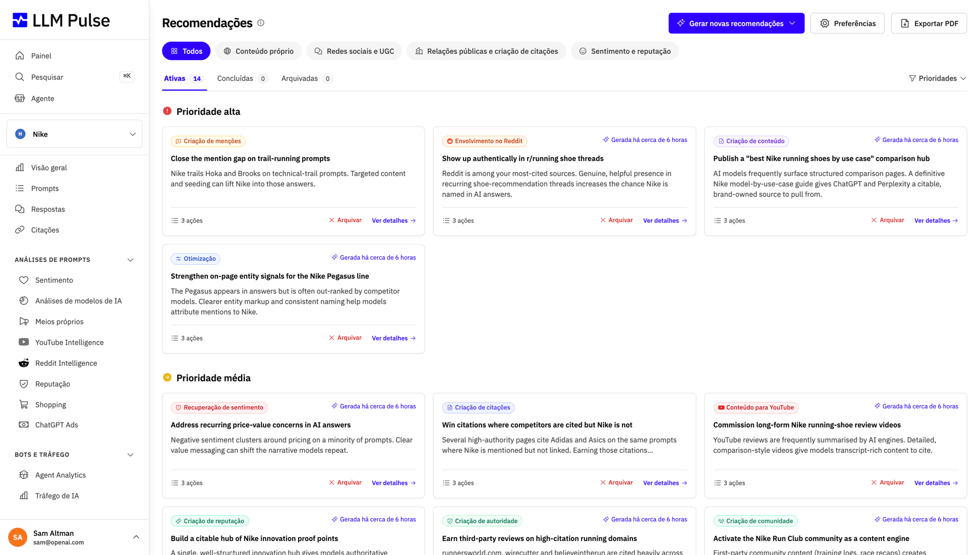View details for YouTube review videos card

[x=936, y=483]
